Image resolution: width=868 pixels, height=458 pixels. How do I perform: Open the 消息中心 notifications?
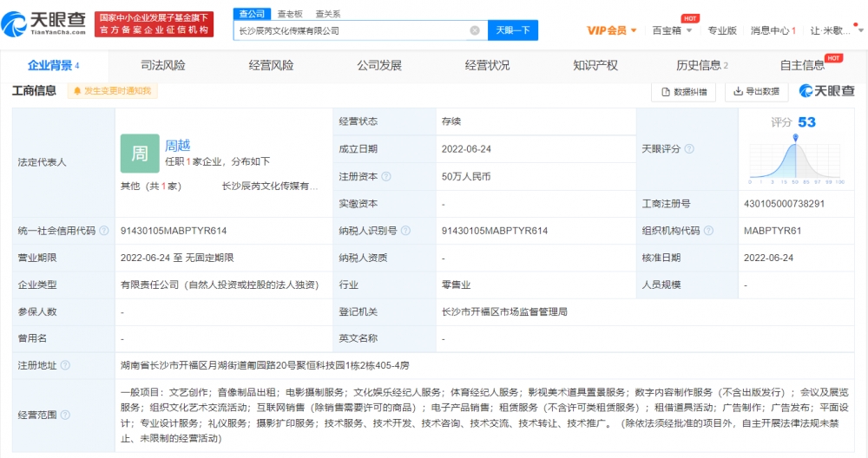[x=773, y=30]
